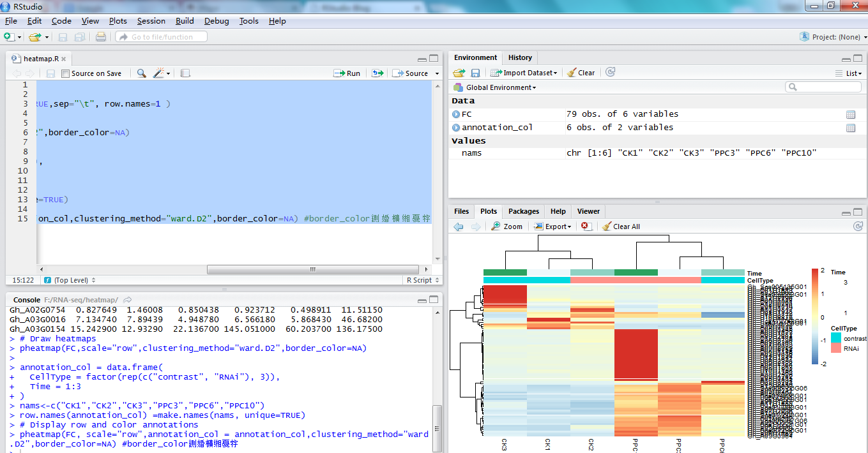Maximize the Environment pane
The height and width of the screenshot is (453, 868).
(858, 57)
